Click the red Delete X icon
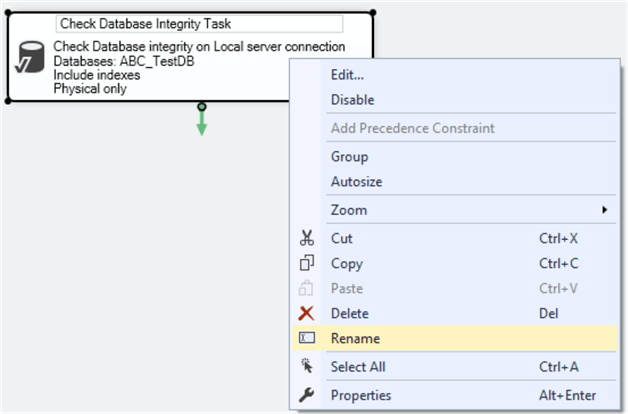 pyautogui.click(x=307, y=313)
